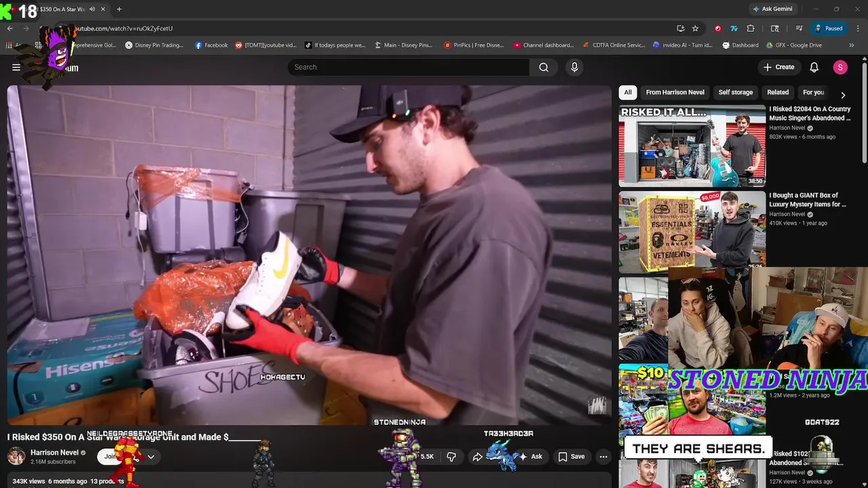Open 'I Risked $2084 On A Country' title

[x=810, y=113]
